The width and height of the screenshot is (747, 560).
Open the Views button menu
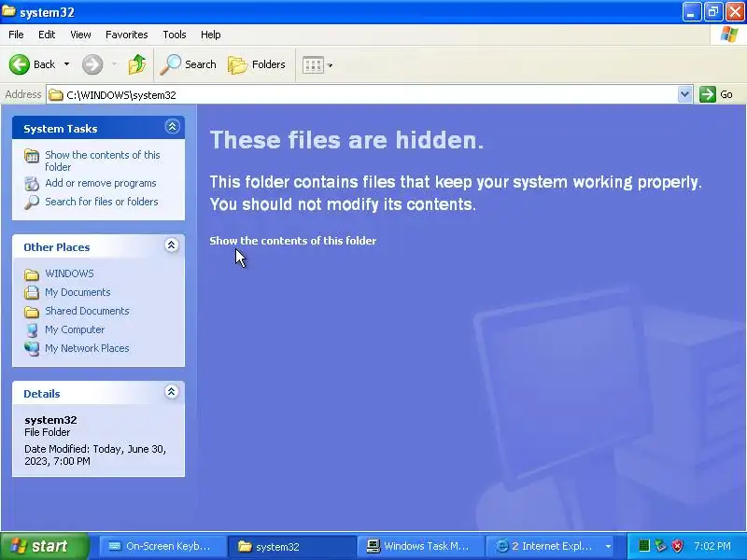(x=317, y=64)
